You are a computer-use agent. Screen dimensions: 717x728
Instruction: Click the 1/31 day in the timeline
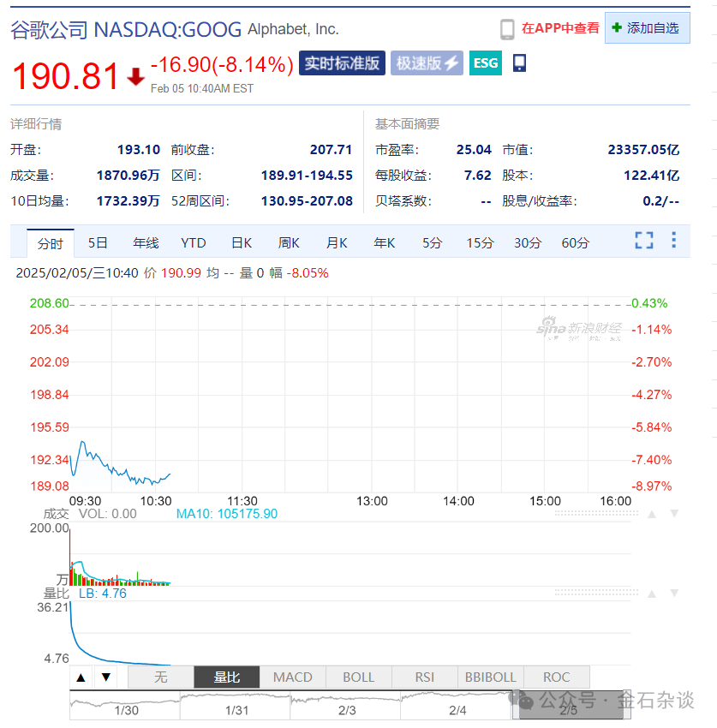(235, 705)
